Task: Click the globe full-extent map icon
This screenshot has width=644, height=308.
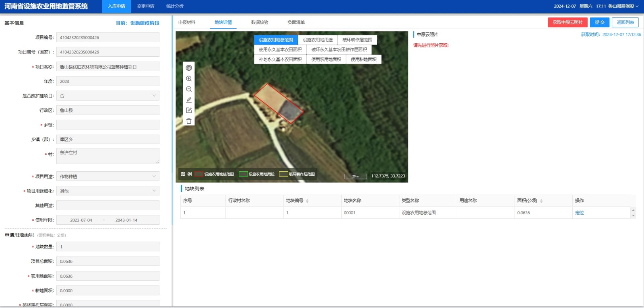Action: point(189,68)
